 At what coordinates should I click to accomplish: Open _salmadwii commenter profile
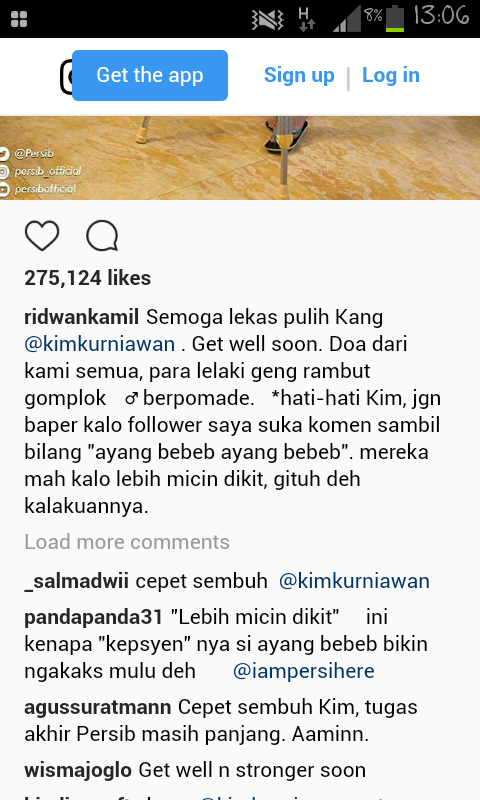77,581
